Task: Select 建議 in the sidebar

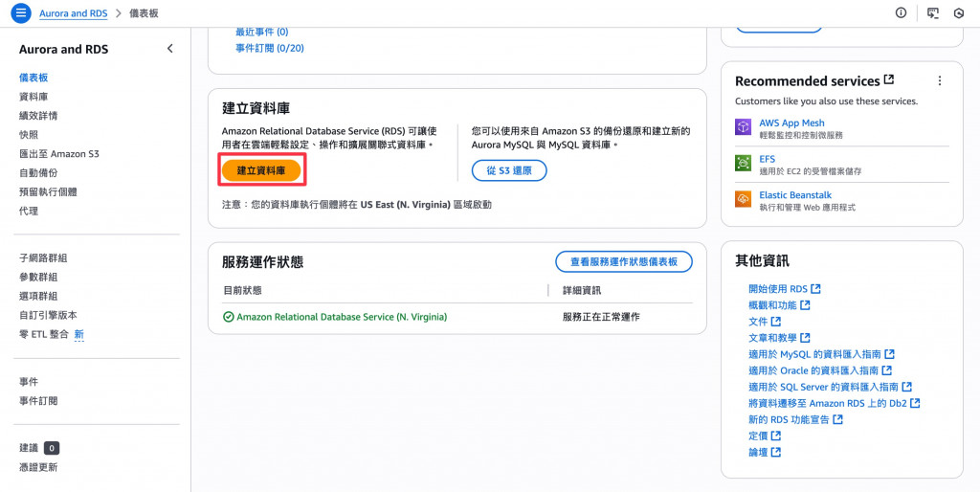Action: pos(29,448)
